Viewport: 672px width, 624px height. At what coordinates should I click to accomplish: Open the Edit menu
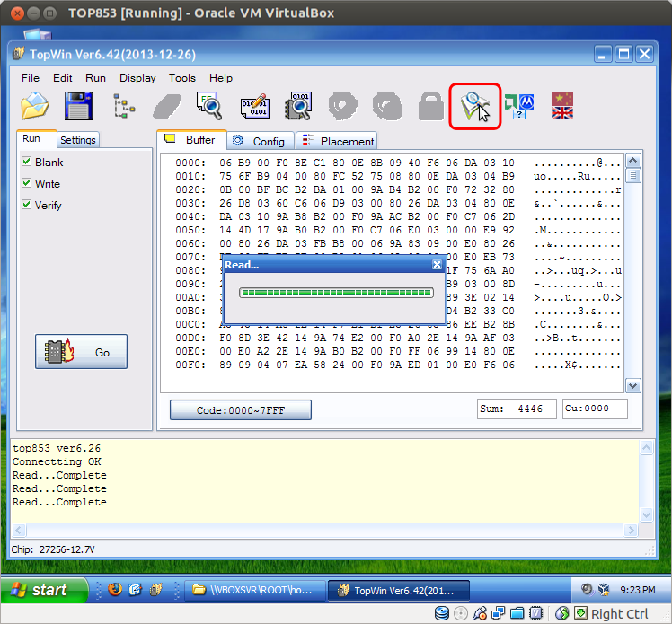(63, 78)
